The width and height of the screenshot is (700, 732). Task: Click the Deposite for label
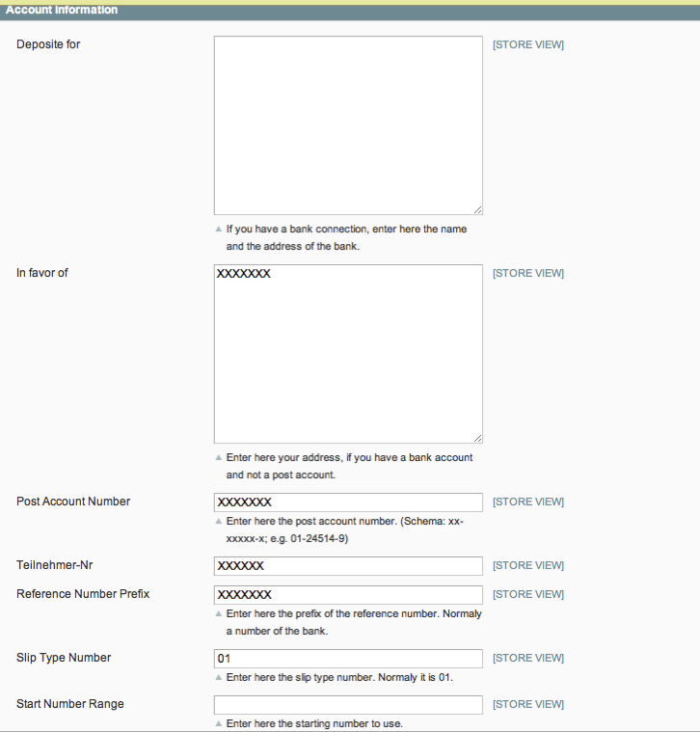pyautogui.click(x=48, y=44)
